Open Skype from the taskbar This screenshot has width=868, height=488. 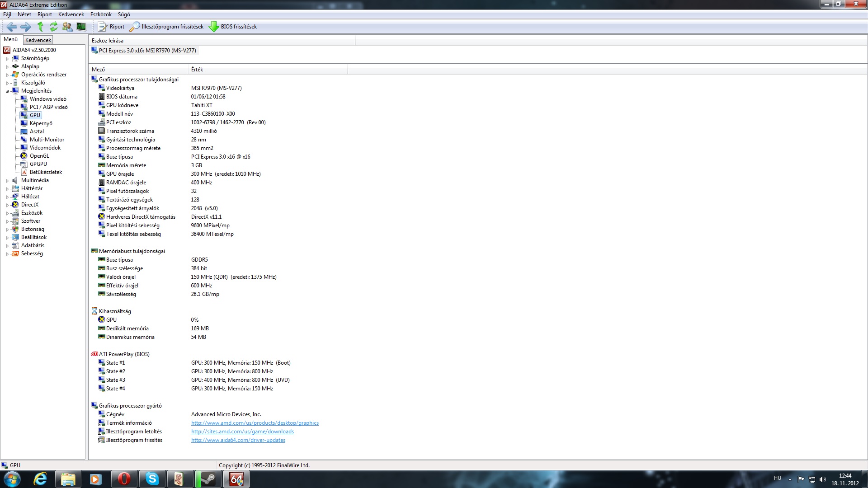point(152,479)
